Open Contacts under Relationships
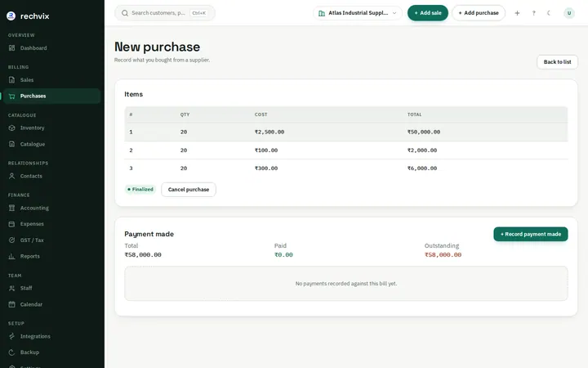 (x=52, y=176)
